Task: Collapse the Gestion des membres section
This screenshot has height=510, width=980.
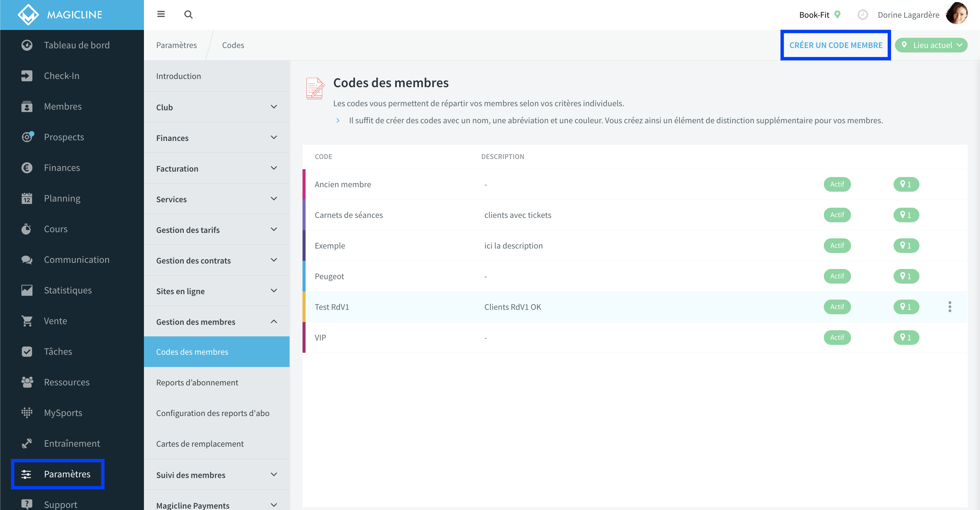Action: 216,322
